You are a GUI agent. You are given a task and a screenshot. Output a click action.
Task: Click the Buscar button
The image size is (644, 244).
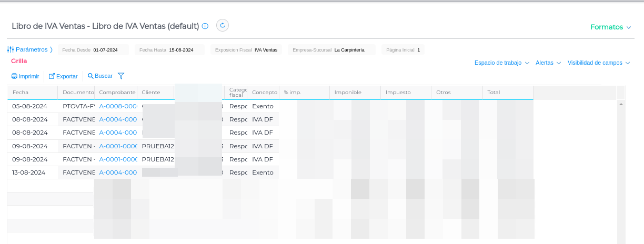(100, 76)
